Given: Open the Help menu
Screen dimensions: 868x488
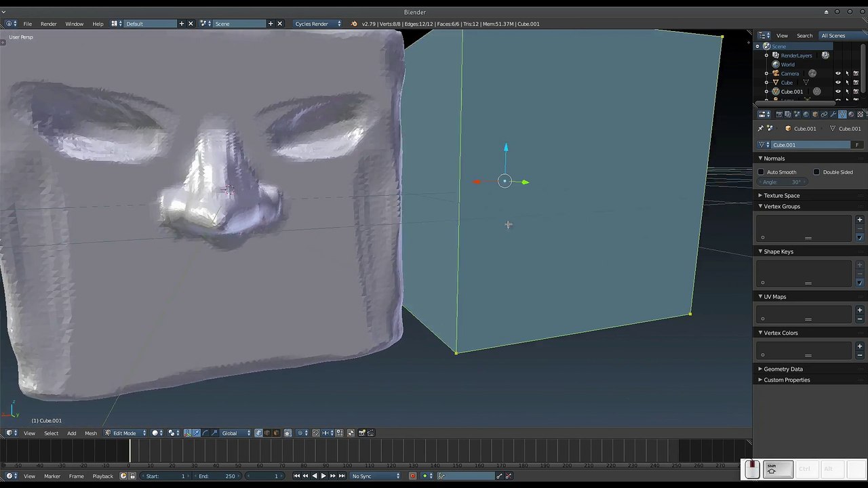Looking at the screenshot, I should point(98,24).
